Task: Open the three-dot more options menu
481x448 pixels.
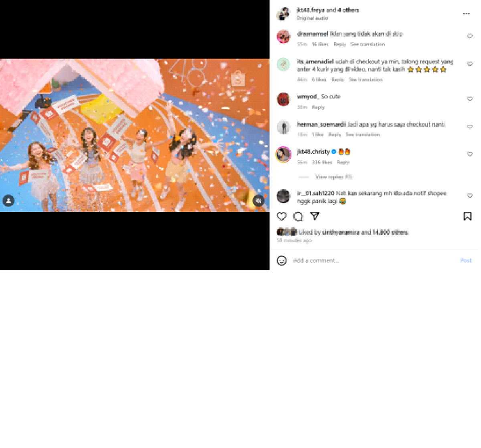Action: click(x=467, y=13)
